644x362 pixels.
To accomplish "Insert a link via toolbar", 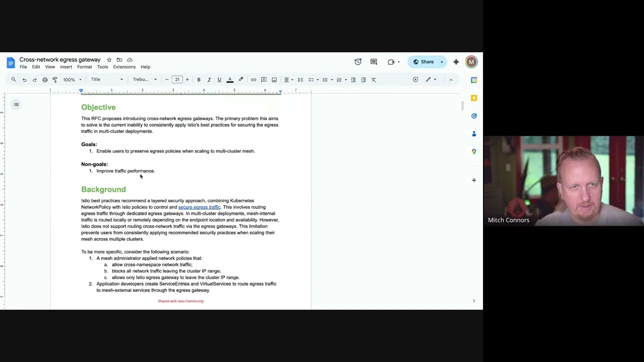I will (x=254, y=79).
